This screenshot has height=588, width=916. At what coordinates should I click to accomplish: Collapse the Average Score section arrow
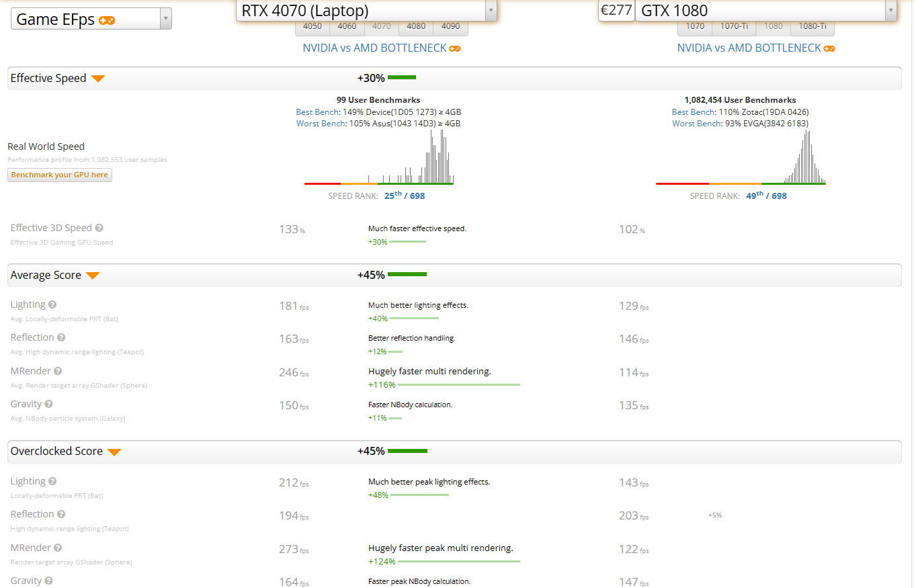[93, 276]
